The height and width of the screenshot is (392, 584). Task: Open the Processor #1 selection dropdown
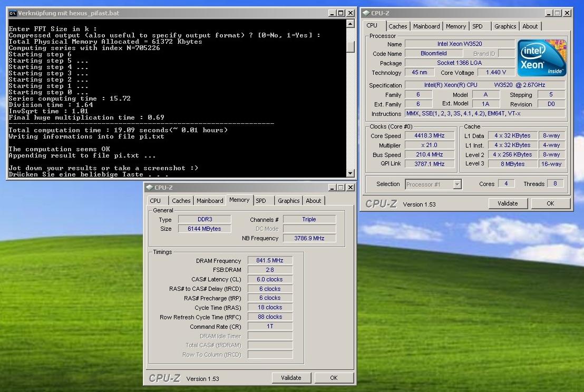[457, 184]
